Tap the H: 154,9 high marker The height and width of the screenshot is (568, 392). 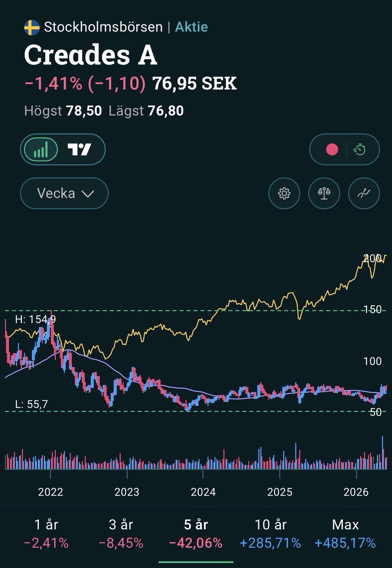tap(35, 319)
